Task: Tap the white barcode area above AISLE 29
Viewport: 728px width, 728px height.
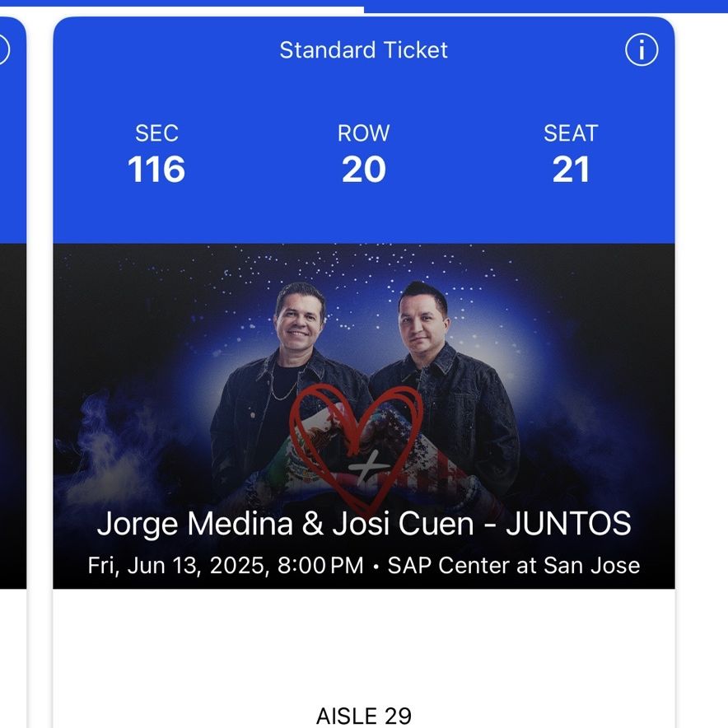Action: tap(363, 646)
